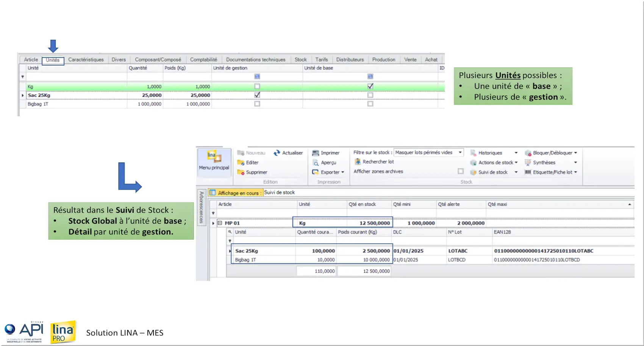This screenshot has width=644, height=346.
Task: Switch to the Unités tab
Action: [53, 60]
